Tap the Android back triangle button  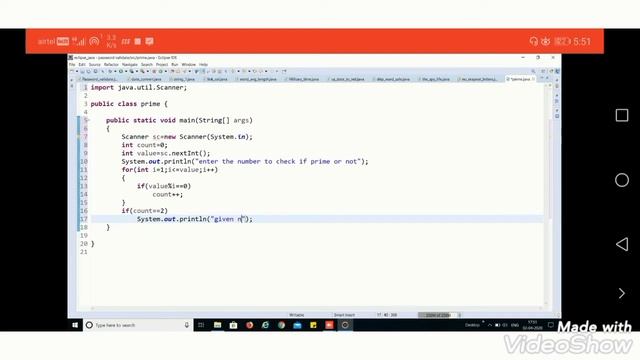pos(622,244)
